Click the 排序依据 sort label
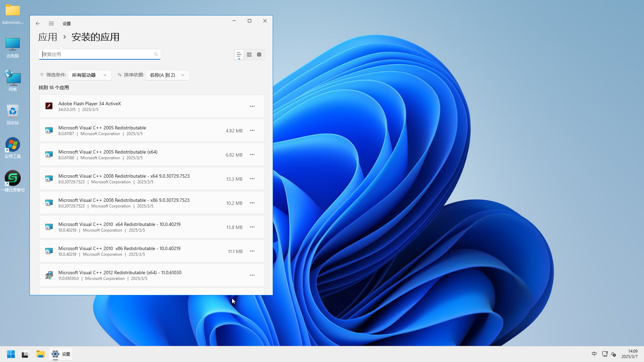 tap(134, 75)
